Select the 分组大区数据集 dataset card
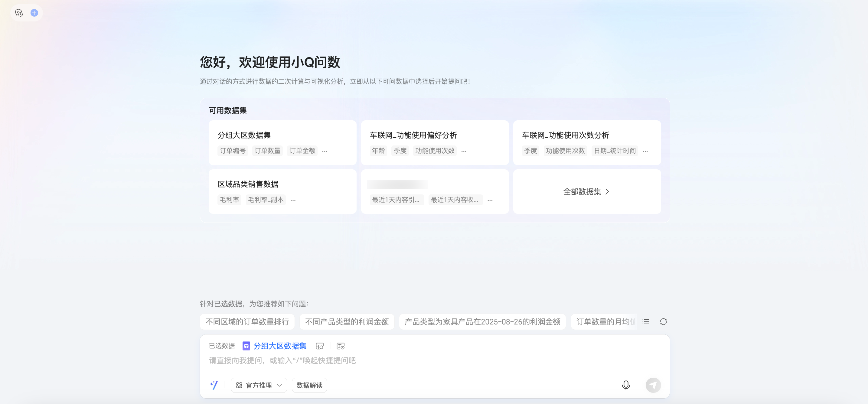The width and height of the screenshot is (868, 404). [x=282, y=142]
